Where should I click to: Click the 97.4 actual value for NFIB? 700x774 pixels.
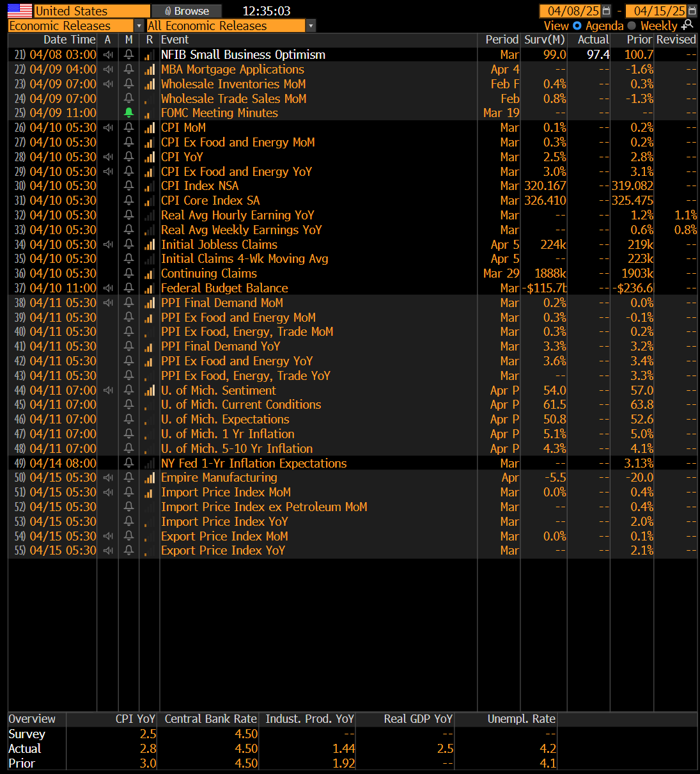598,55
